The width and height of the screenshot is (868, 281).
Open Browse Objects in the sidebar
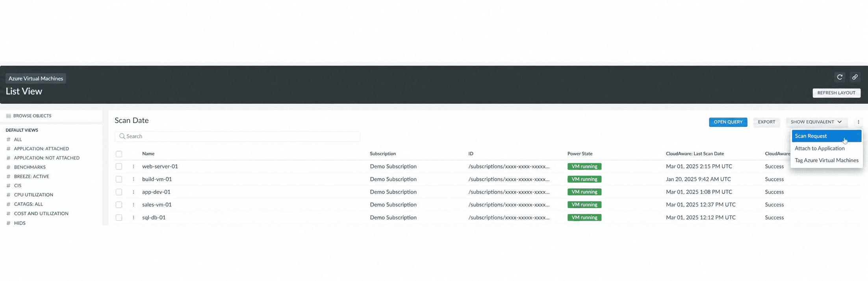32,116
